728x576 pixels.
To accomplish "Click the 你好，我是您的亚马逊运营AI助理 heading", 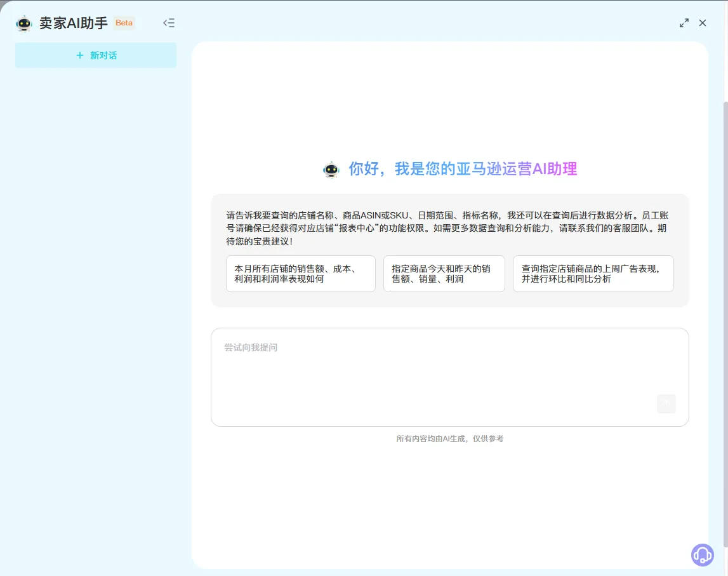I will pyautogui.click(x=463, y=169).
